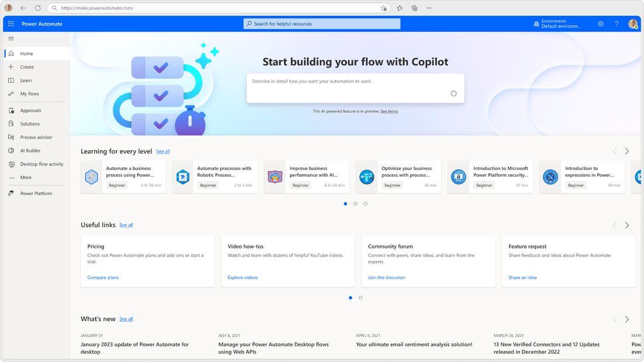Expand the More item in sidebar
This screenshot has height=362, width=644.
pos(37,177)
